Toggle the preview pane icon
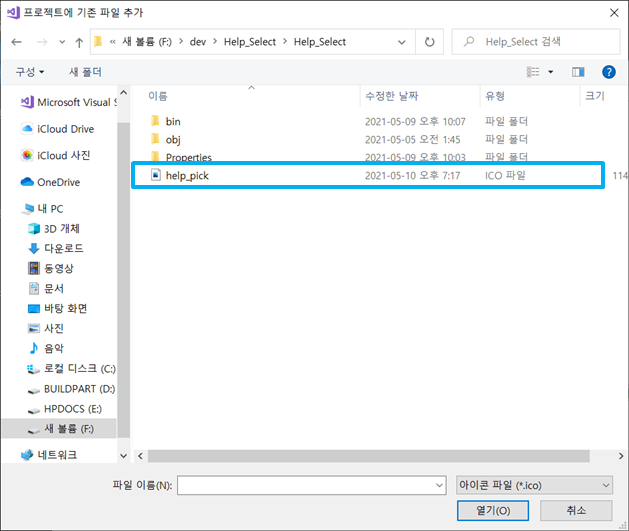The width and height of the screenshot is (629, 531). point(578,72)
